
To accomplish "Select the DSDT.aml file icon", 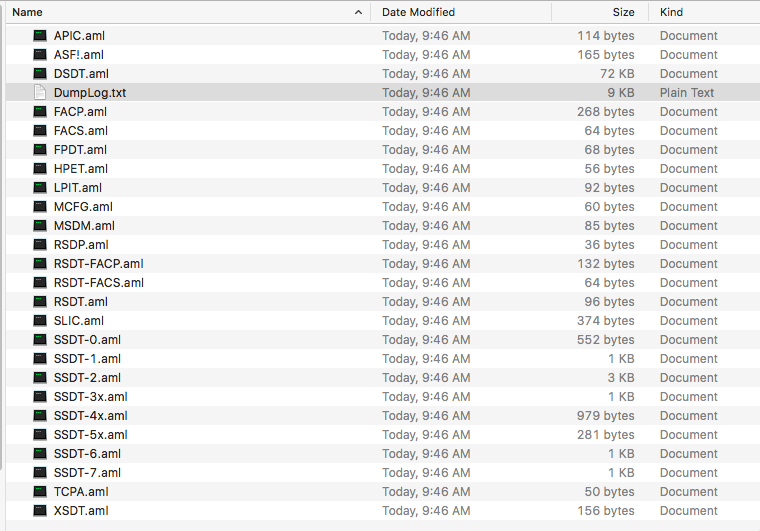I will pyautogui.click(x=40, y=74).
